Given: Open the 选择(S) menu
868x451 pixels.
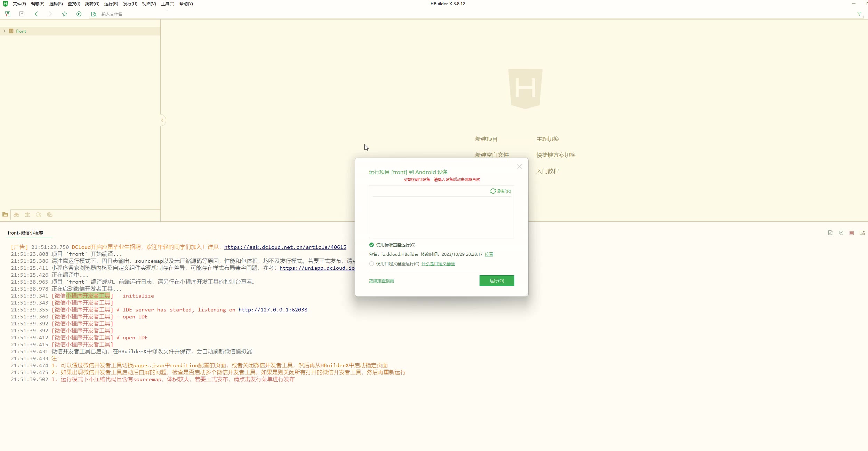Looking at the screenshot, I should pyautogui.click(x=56, y=3).
